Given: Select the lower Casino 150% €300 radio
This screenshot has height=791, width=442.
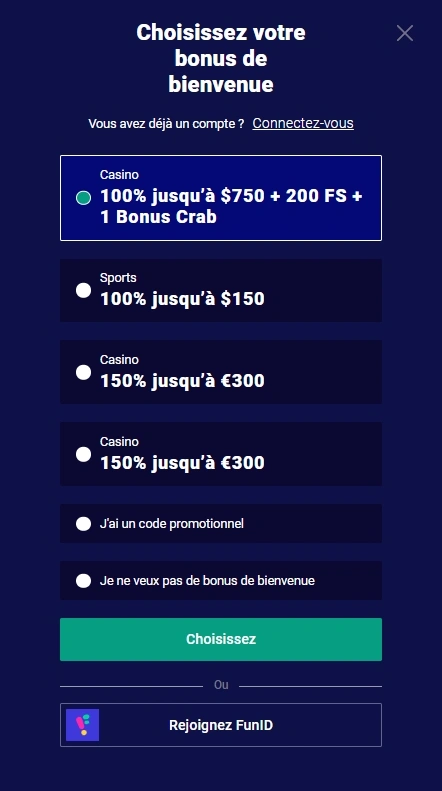Looking at the screenshot, I should pos(83,454).
